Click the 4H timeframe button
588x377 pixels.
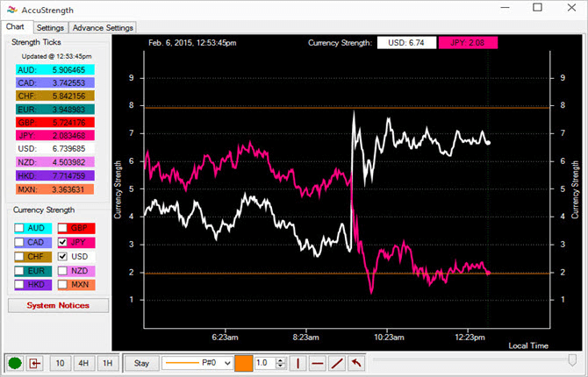[x=83, y=363]
